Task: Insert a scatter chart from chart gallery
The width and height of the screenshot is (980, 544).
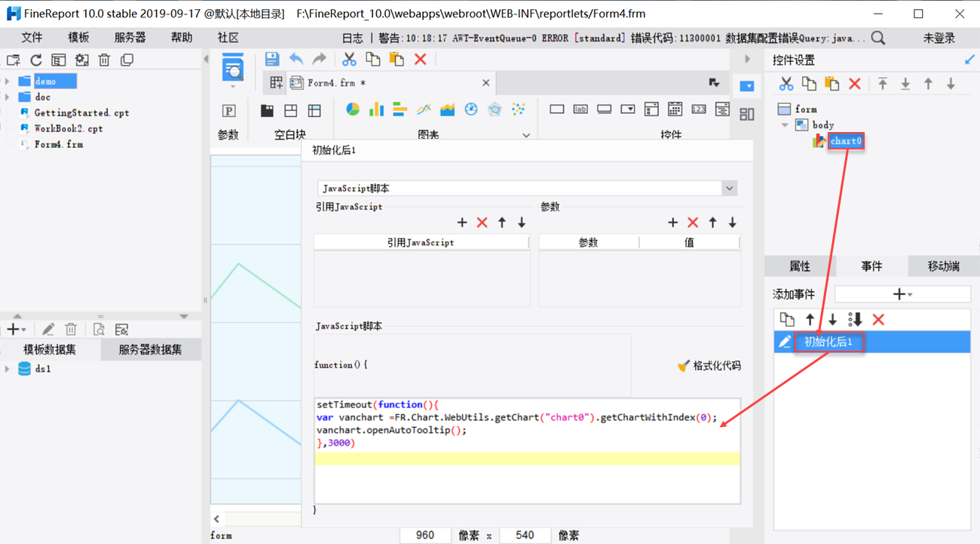Action: coord(518,109)
